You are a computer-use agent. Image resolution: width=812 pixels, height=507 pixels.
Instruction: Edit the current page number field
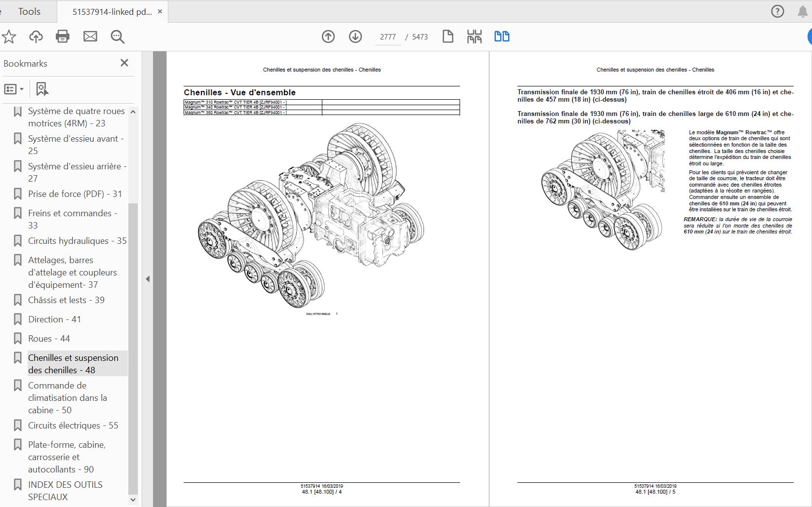point(388,37)
